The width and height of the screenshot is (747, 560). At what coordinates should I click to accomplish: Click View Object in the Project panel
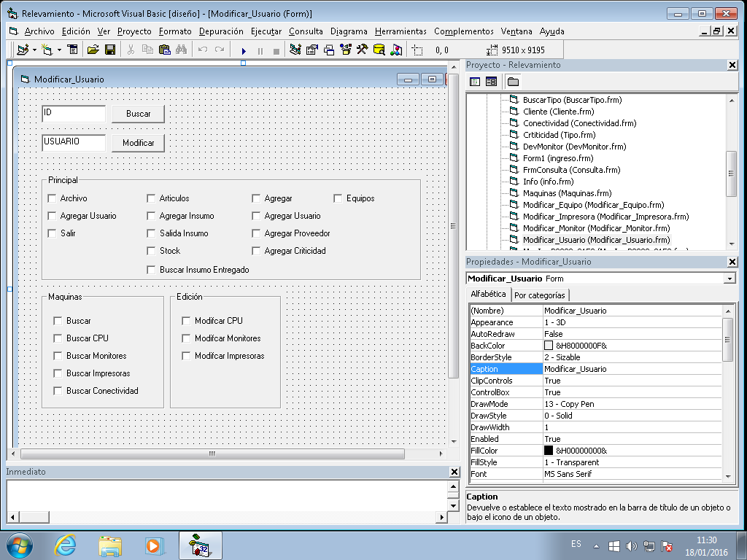pos(491,82)
